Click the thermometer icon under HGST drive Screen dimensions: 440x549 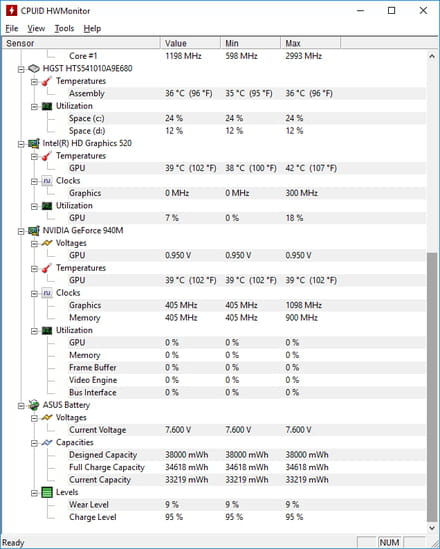(x=47, y=81)
